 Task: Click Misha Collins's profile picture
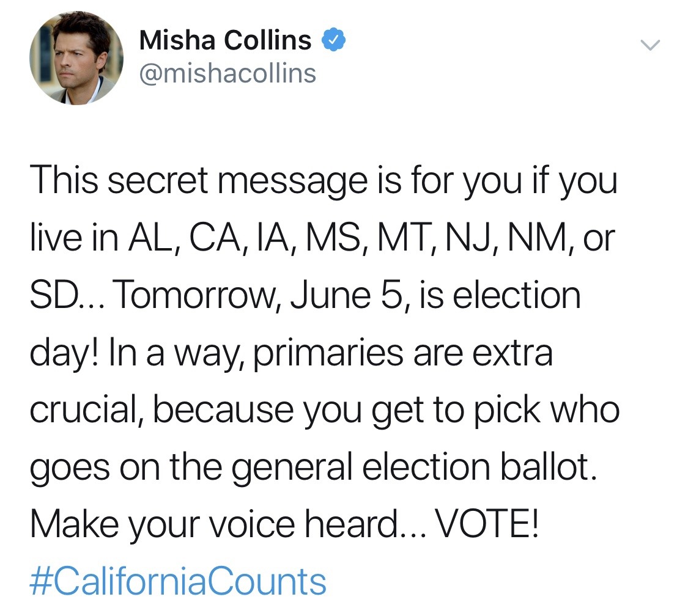pyautogui.click(x=76, y=59)
